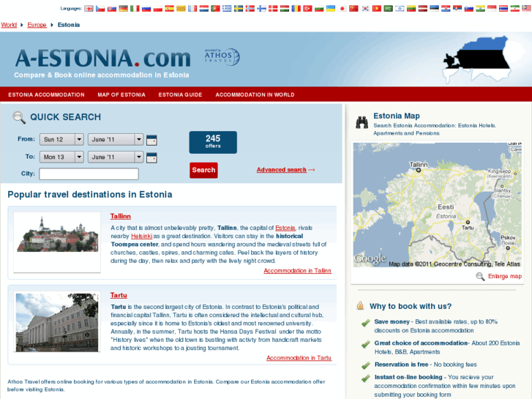Click the Athos Travel logo
Viewport: 532px width, 399px height.
pos(222,56)
